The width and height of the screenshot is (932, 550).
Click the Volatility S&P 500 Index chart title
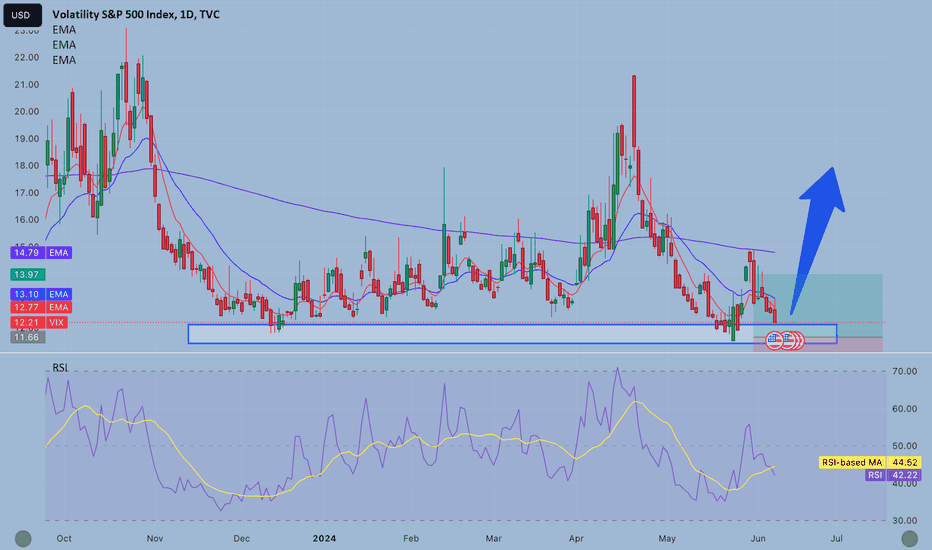coord(136,14)
